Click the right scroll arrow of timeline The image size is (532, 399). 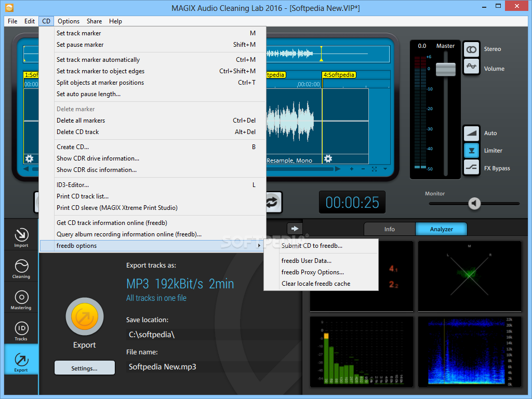tap(338, 169)
